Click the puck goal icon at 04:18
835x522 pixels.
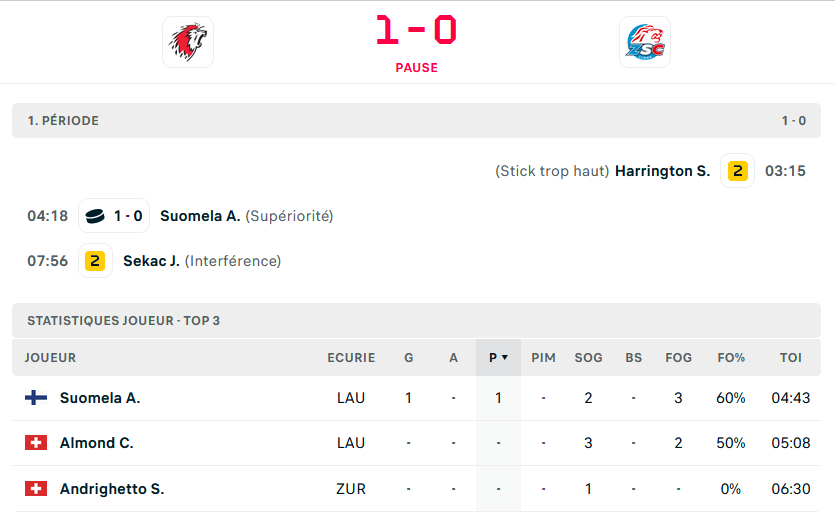point(95,216)
